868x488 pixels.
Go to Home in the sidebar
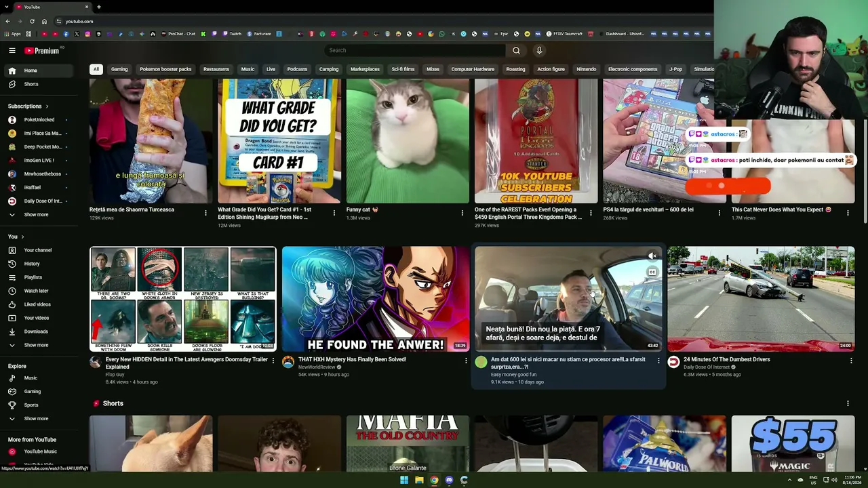(39, 70)
